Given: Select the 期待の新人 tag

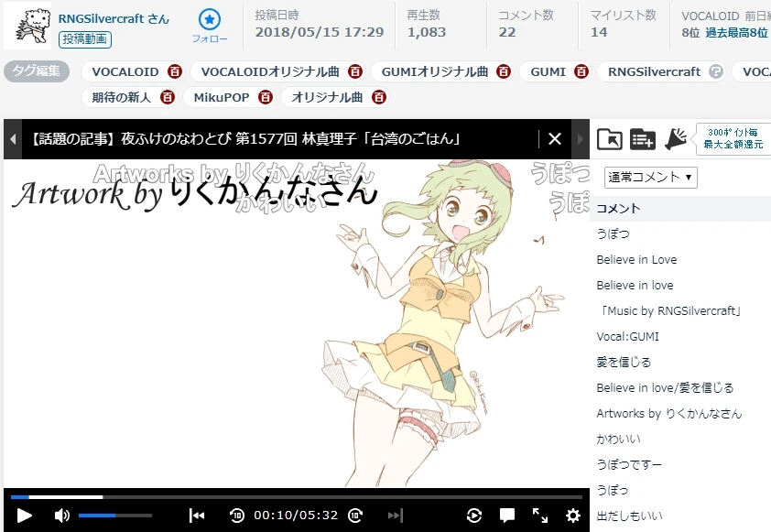Looking at the screenshot, I should [121, 97].
